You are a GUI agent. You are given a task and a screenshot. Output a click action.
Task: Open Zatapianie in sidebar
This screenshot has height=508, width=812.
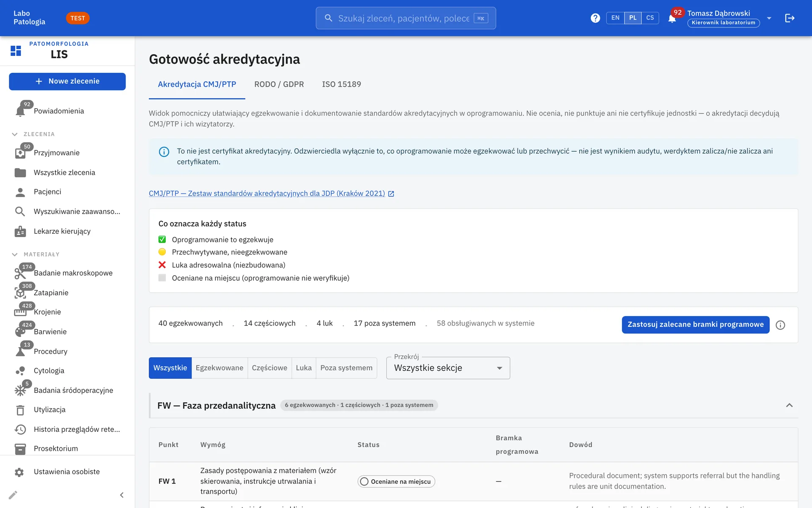tap(68, 293)
